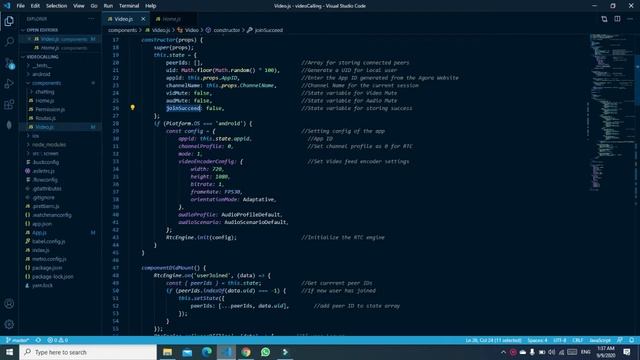Click the JavaScript language mode indicator
Screen dimensions: 640x360
pyautogui.click(x=600, y=340)
